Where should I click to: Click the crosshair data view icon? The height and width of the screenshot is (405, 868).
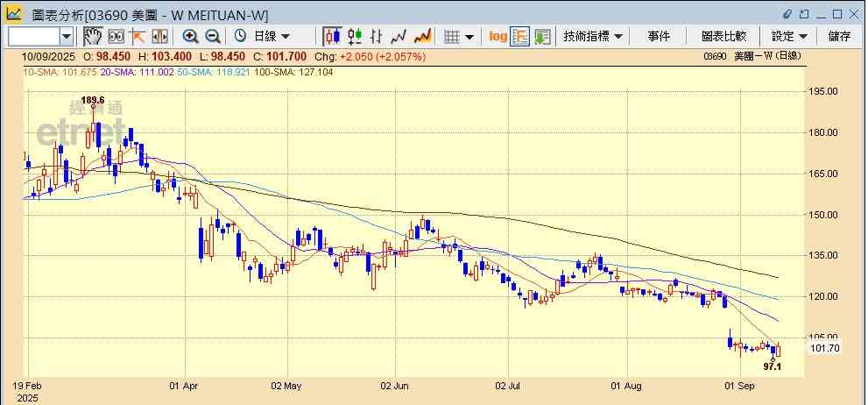coord(116,37)
